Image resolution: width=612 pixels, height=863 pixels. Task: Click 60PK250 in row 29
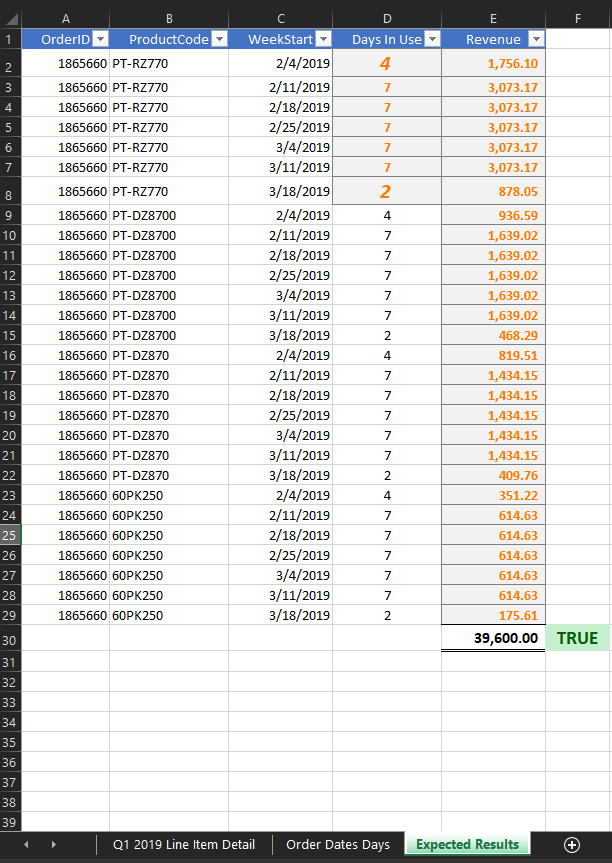point(169,615)
